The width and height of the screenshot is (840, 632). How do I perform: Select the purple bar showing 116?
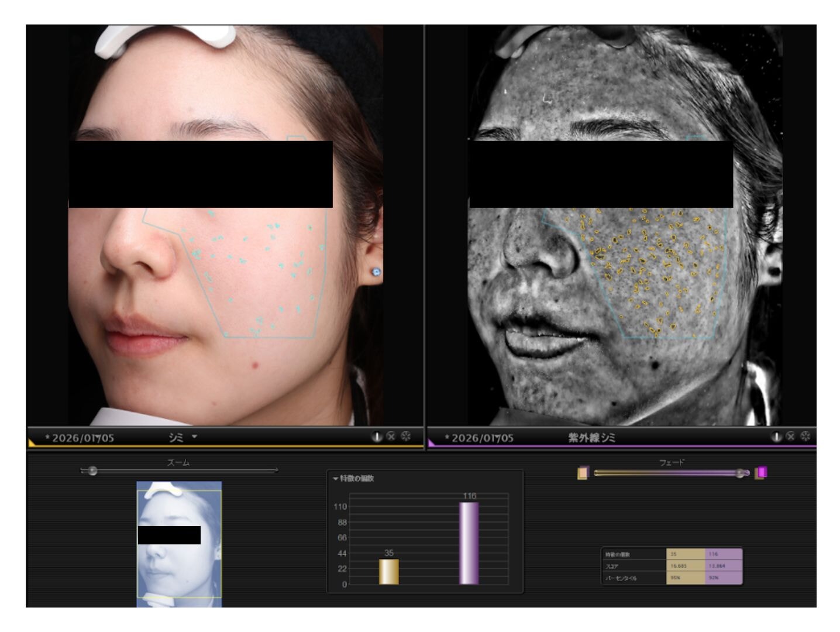pos(469,542)
